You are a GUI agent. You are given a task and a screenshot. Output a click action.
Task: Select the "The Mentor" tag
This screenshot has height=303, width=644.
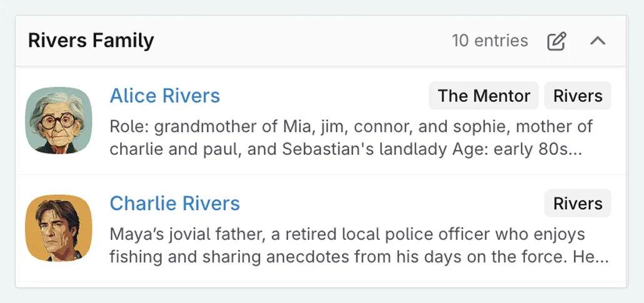(x=483, y=96)
